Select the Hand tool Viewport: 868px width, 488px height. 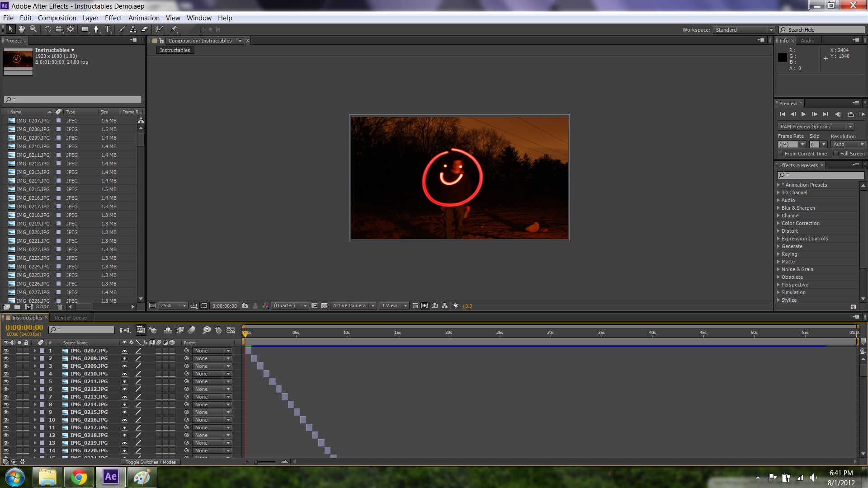22,29
